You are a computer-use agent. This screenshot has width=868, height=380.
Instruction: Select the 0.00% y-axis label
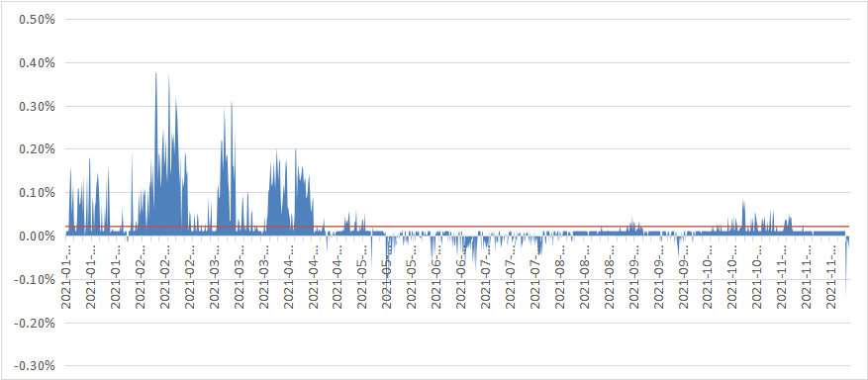[37, 237]
